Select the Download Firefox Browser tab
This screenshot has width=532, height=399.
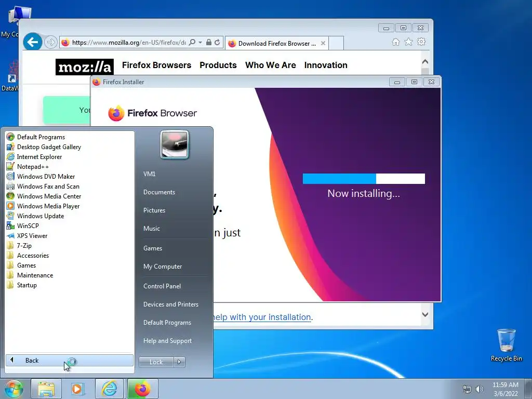click(x=276, y=44)
